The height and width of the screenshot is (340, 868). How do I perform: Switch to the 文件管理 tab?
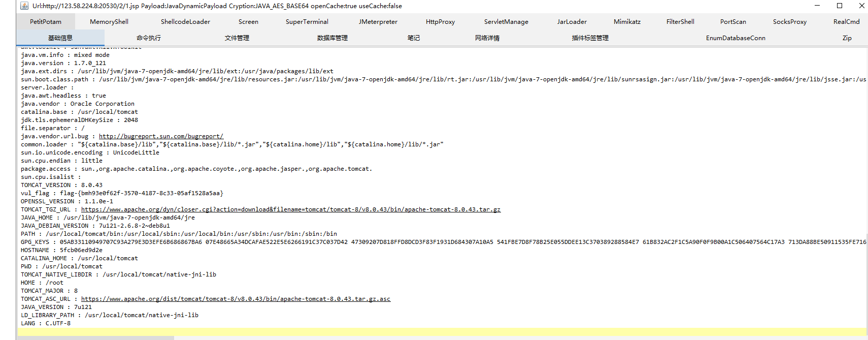pos(237,38)
